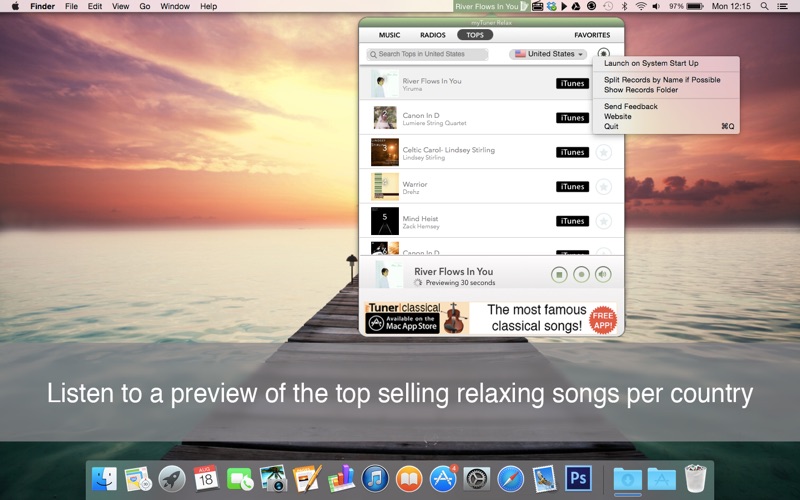Open the Go menu

tap(145, 6)
